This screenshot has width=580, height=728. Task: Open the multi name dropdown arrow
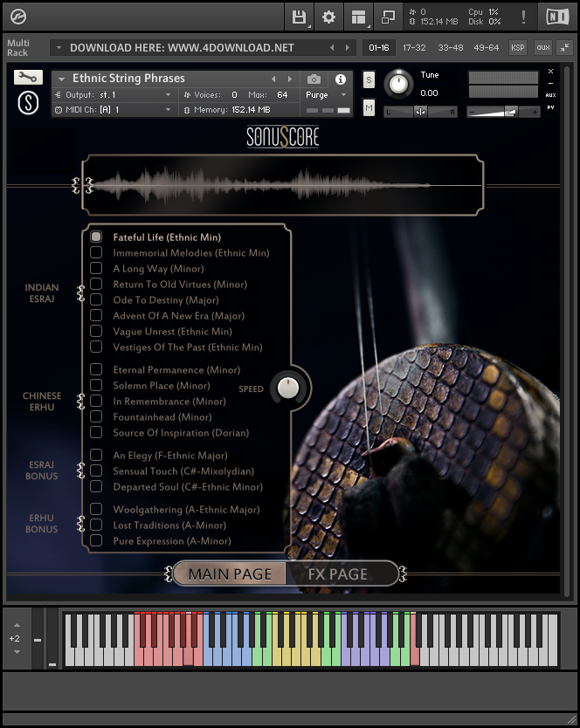coord(59,47)
